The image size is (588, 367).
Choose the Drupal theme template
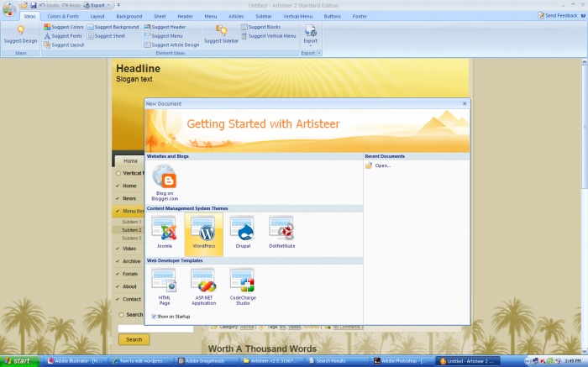click(243, 233)
